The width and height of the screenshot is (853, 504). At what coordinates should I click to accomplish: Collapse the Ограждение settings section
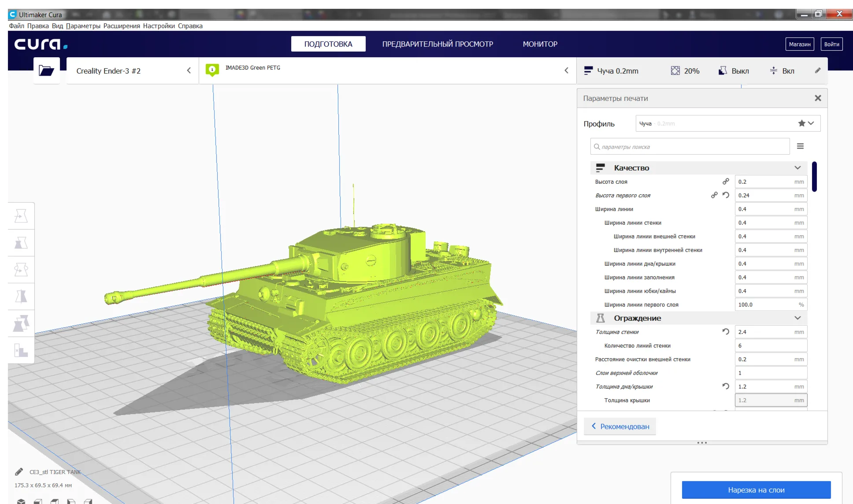click(797, 318)
